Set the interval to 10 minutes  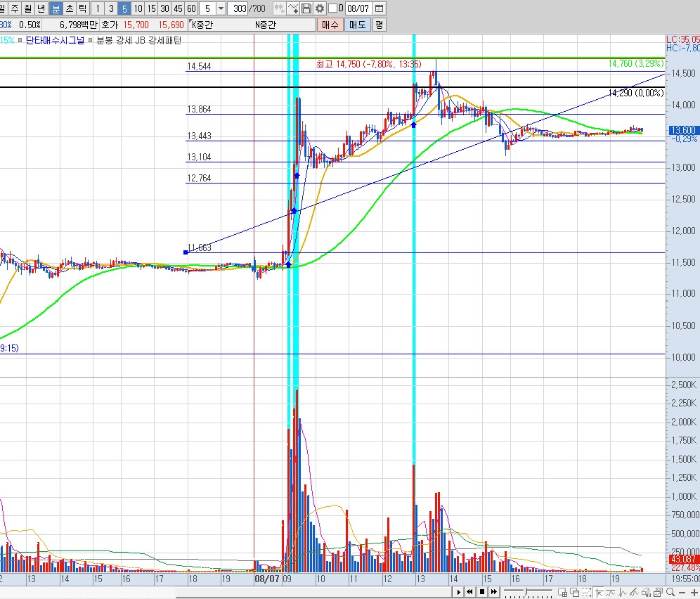pyautogui.click(x=138, y=8)
